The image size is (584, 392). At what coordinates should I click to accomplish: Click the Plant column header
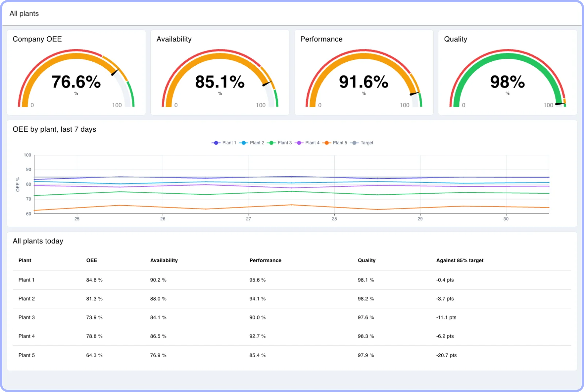pos(25,260)
